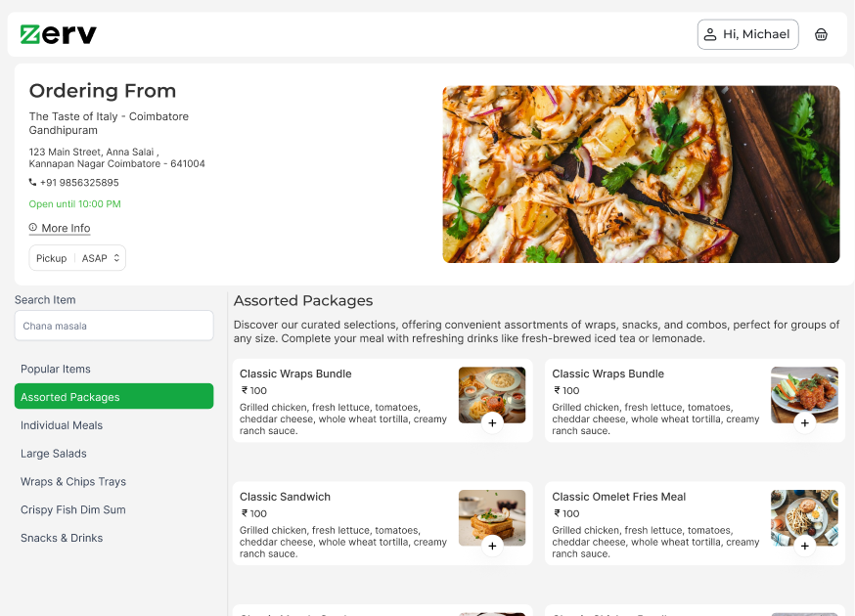Click the Crispy Fish Dim Sum category
855x616 pixels.
tap(71, 509)
